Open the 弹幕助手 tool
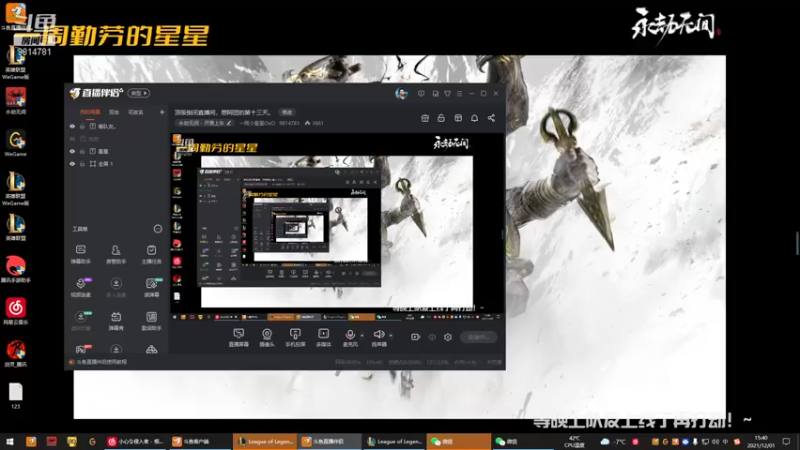Image resolution: width=800 pixels, height=450 pixels. (81, 254)
